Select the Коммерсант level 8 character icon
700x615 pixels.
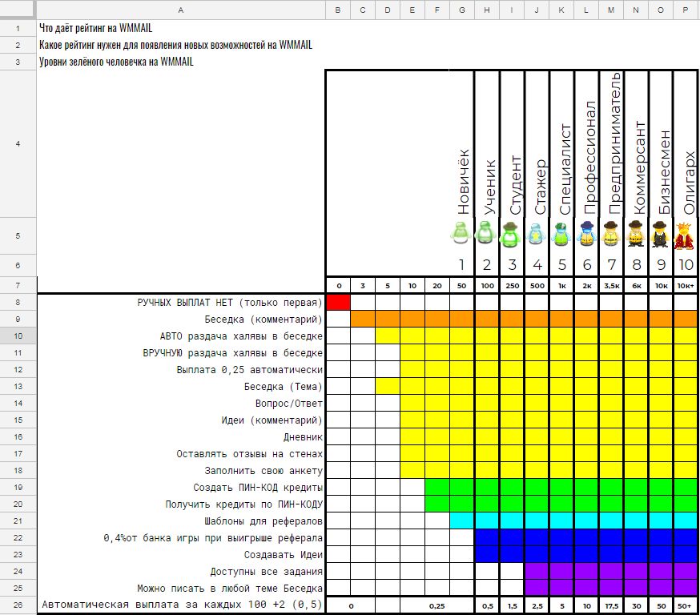click(x=636, y=234)
